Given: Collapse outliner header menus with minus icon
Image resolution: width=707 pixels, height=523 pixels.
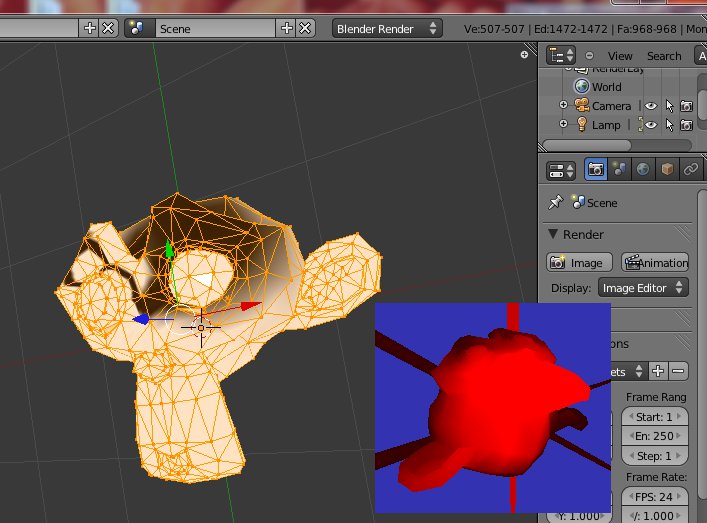Looking at the screenshot, I should (x=589, y=56).
